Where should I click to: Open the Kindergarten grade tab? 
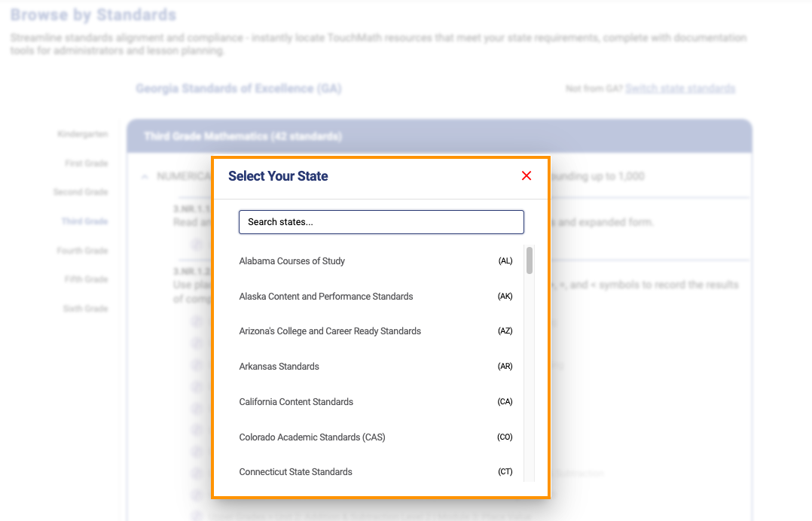pos(83,135)
